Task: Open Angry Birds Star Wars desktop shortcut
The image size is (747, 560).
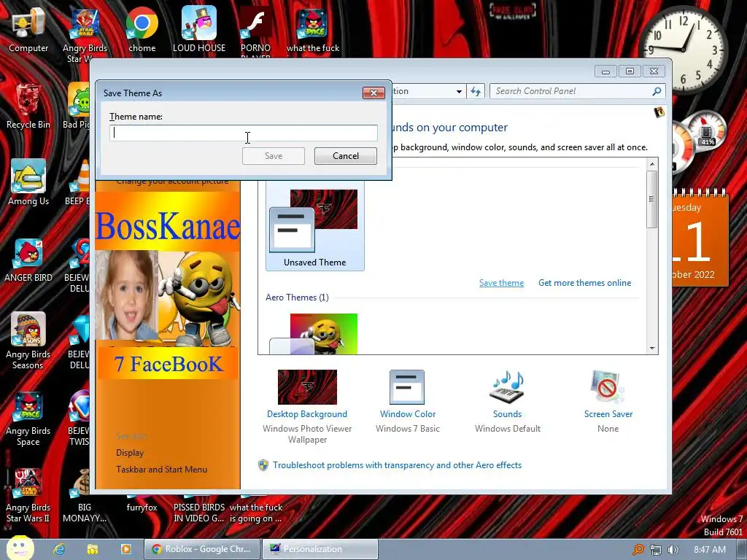Action: pos(85,34)
